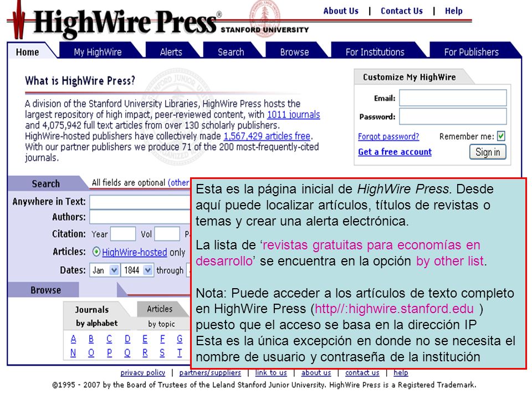
Task: Open the 1,567,429 articles free link
Action: pyautogui.click(x=267, y=136)
